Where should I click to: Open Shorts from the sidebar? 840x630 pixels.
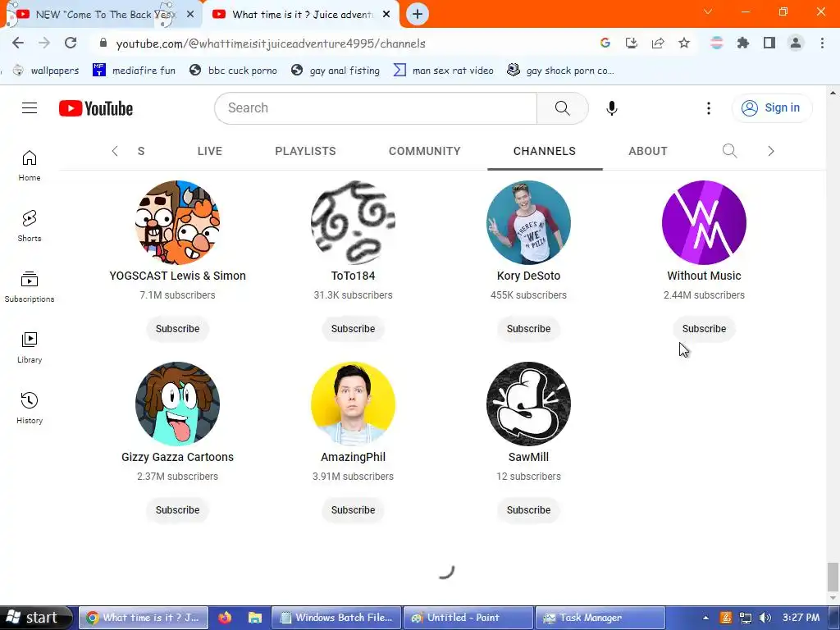[30, 226]
